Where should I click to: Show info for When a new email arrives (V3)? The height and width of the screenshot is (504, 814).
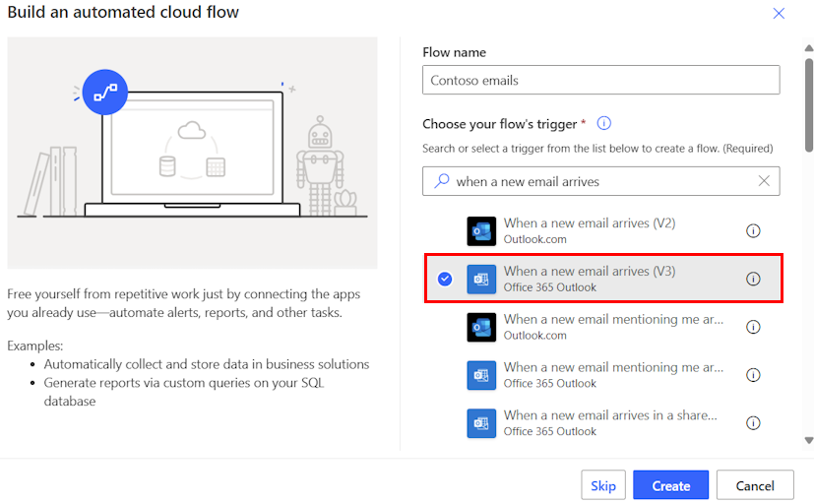[x=753, y=279]
